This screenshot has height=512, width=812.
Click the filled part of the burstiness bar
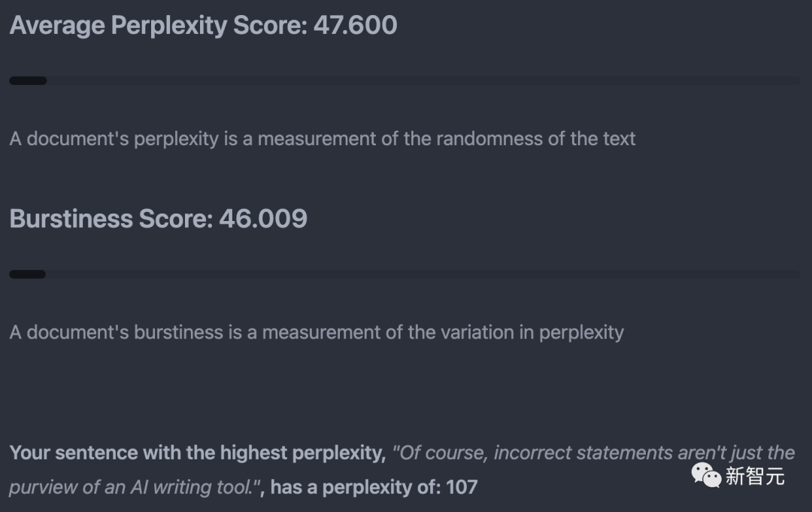[28, 274]
